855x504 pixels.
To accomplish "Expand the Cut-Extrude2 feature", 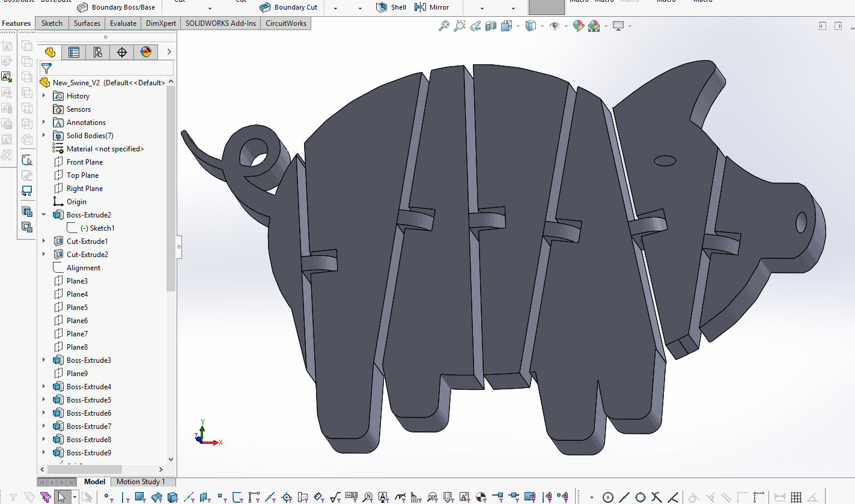I will [44, 255].
